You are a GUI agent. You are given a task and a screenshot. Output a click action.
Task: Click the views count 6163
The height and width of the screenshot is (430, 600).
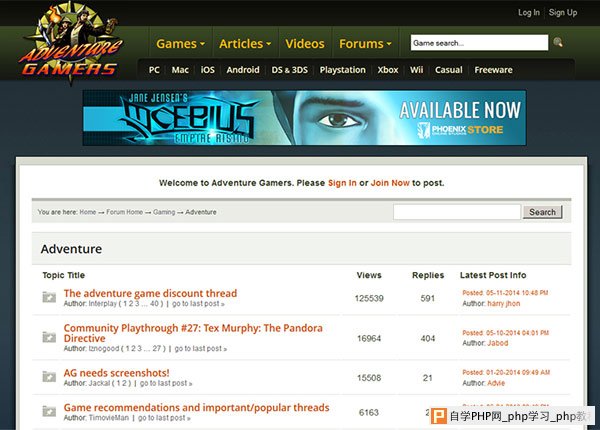[368, 413]
